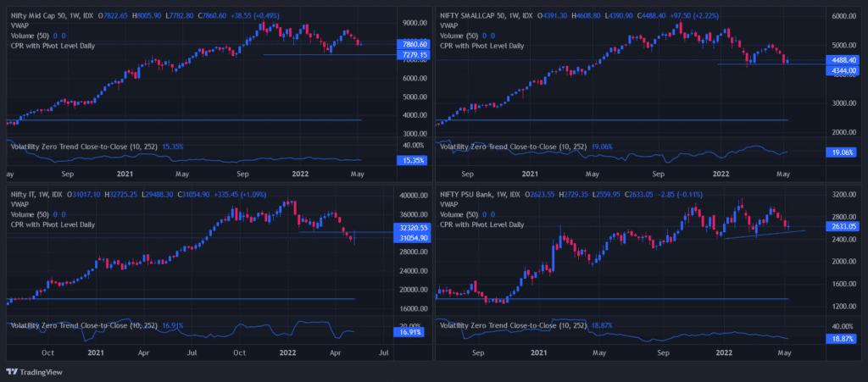The image size is (868, 382).
Task: Click 2021 on PSU Bank time axis
Action: [538, 352]
